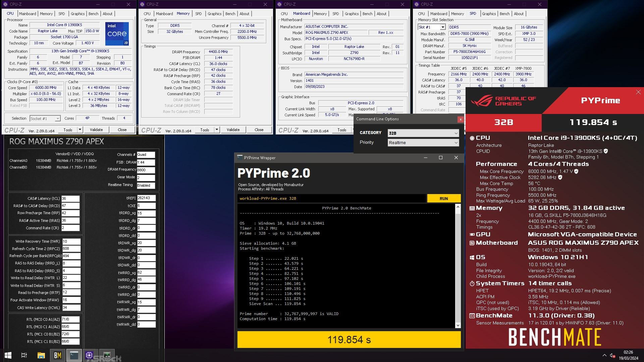Click Validate in the first CPU-Z window
Image resolution: width=644 pixels, height=362 pixels.
coord(96,130)
